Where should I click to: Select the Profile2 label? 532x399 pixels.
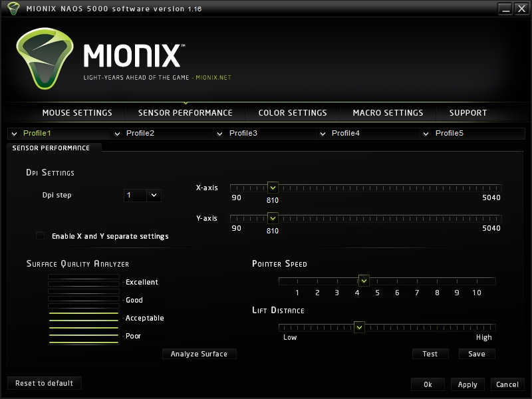pos(140,133)
